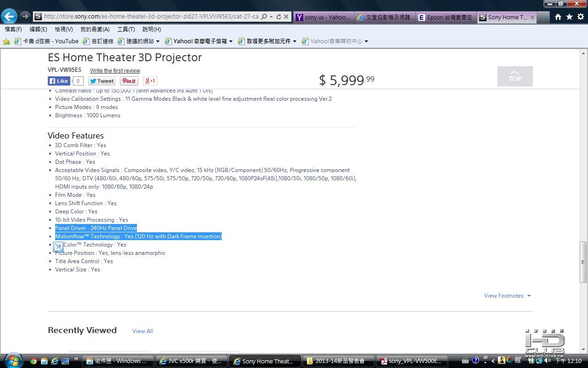Image resolution: width=588 pixels, height=368 pixels.
Task: Switch to JVC x500r taskbar window
Action: pyautogui.click(x=191, y=361)
